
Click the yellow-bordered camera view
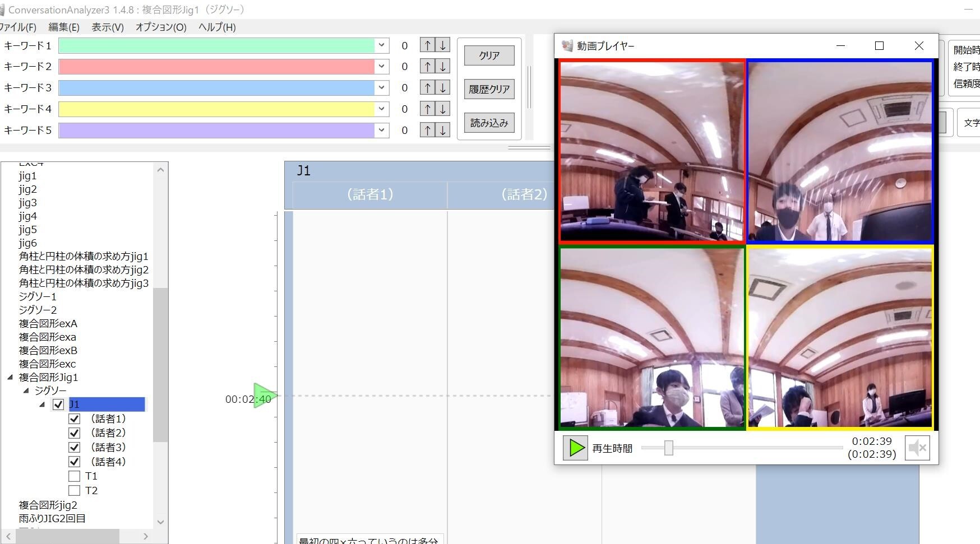pos(840,338)
